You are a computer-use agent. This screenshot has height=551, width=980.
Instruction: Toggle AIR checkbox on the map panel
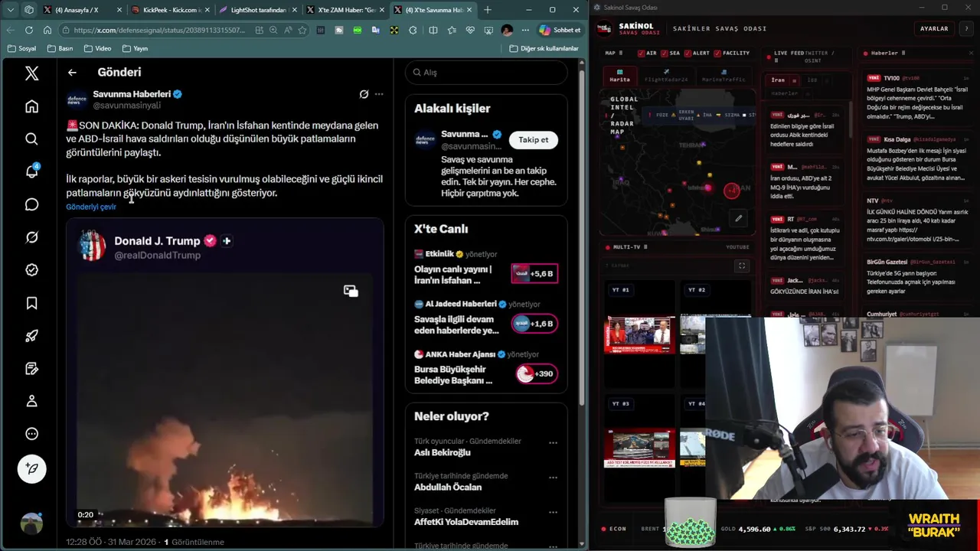point(642,53)
